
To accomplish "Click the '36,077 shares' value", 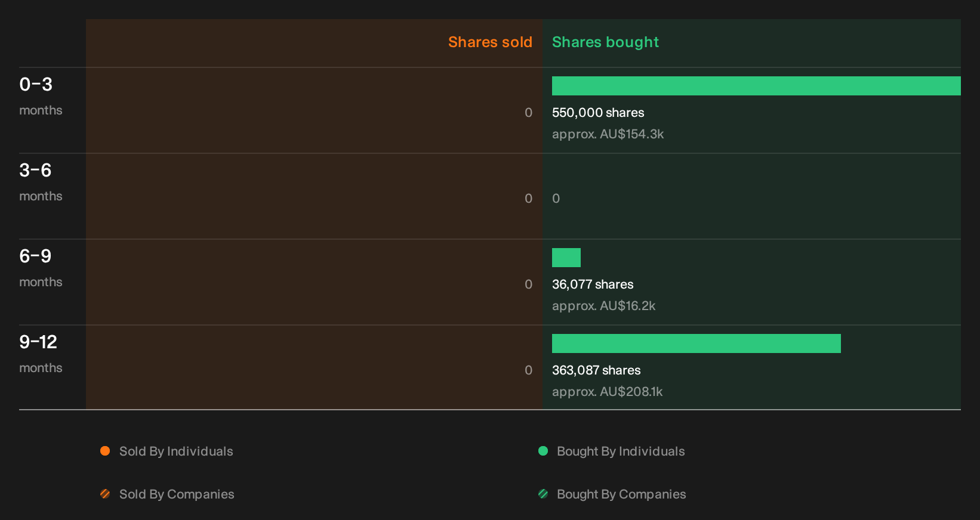I will pyautogui.click(x=593, y=284).
